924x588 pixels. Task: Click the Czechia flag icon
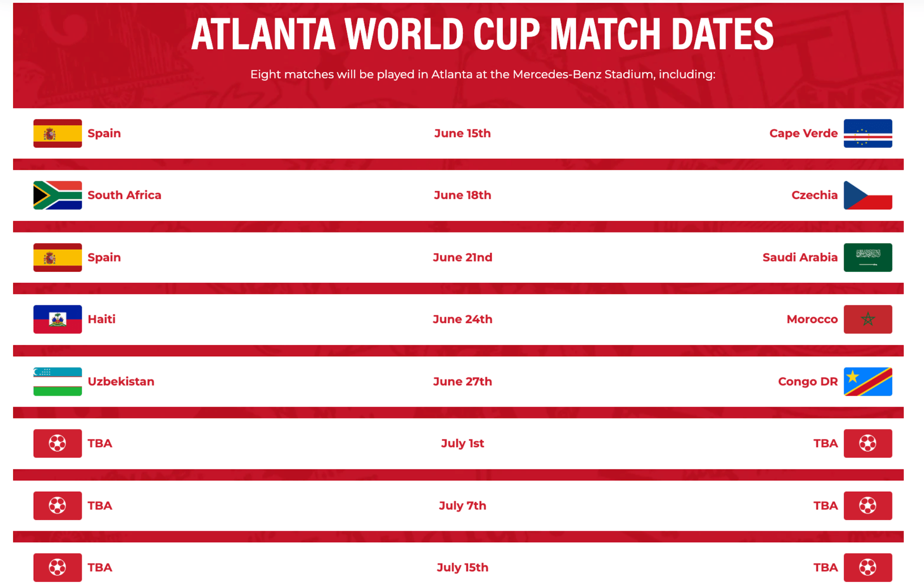click(x=867, y=195)
